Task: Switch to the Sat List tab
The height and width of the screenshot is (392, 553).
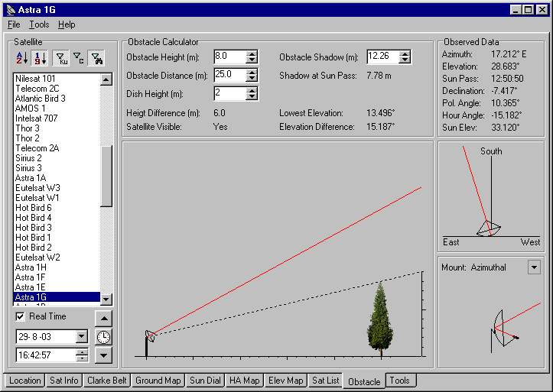Action: tap(326, 381)
